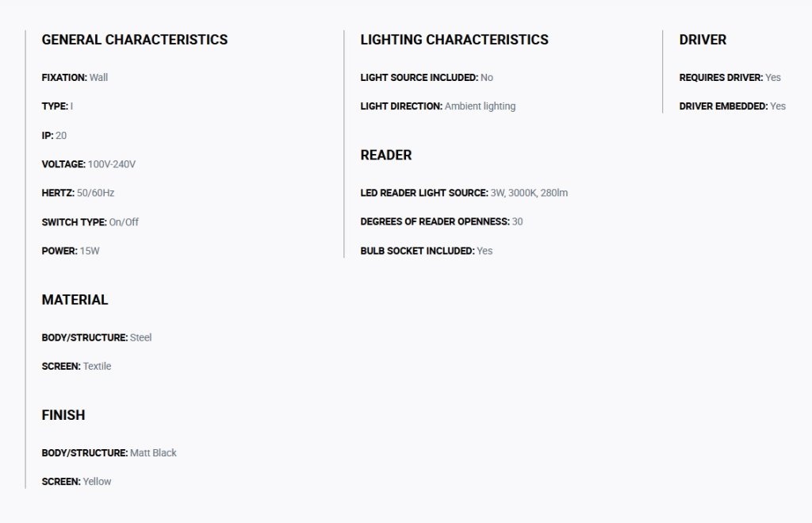Select the Reader section heading
Viewport: 812px width, 523px height.
386,155
